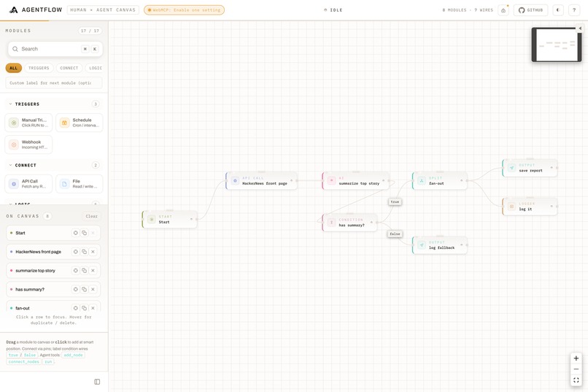
Task: Select the log fallback output node
Action: tap(439, 245)
